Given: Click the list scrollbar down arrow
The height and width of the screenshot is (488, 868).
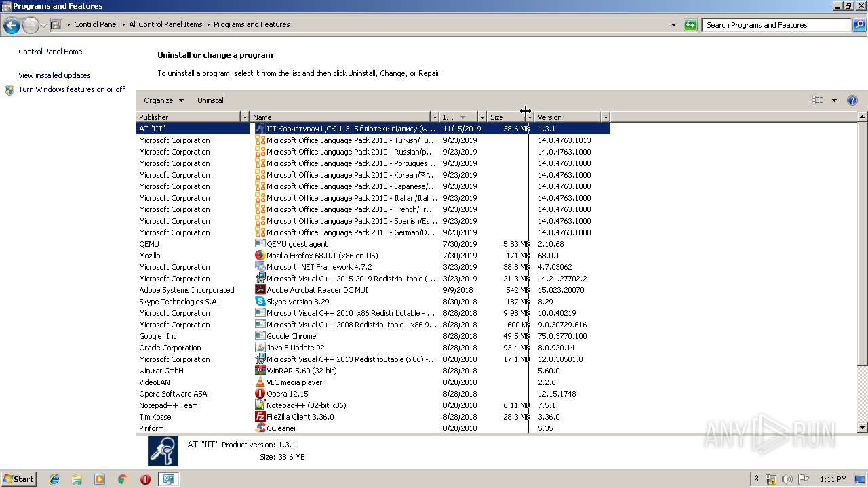Looking at the screenshot, I should tap(863, 428).
